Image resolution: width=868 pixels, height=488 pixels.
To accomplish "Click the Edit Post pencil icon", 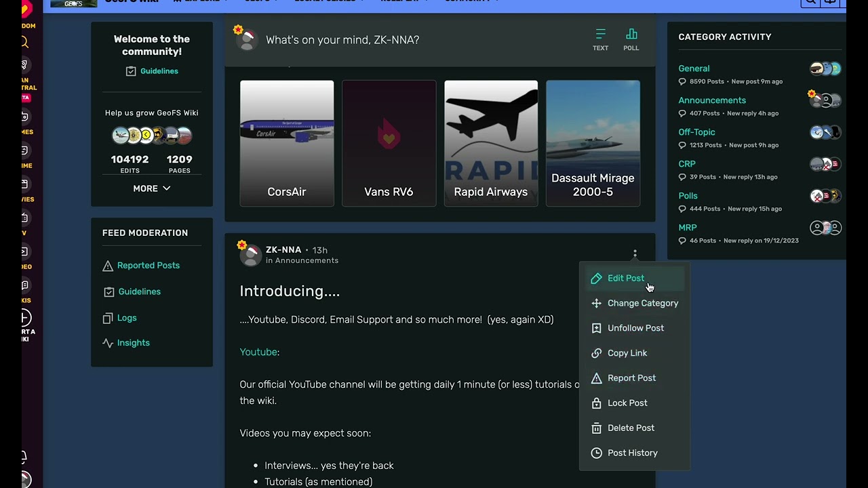I will tap(596, 279).
